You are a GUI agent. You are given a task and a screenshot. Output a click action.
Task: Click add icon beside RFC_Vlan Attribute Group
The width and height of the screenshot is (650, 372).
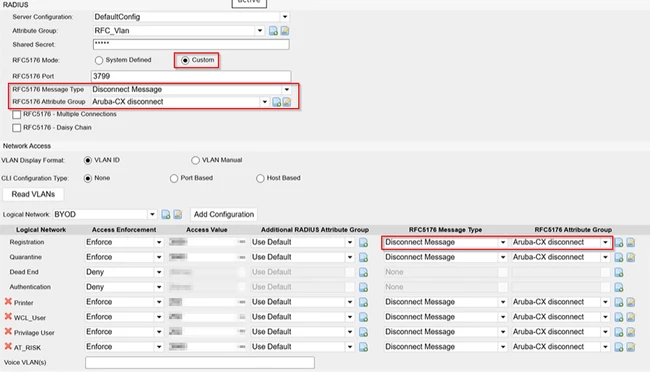[273, 31]
